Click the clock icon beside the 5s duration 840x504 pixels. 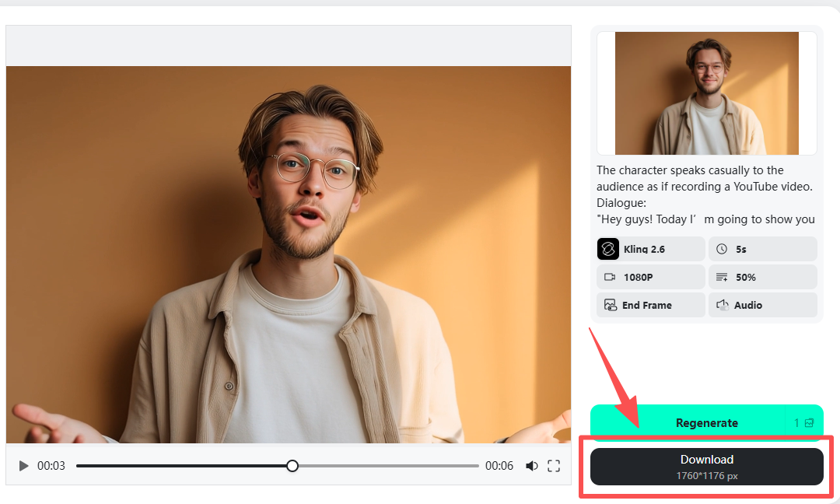(x=721, y=249)
